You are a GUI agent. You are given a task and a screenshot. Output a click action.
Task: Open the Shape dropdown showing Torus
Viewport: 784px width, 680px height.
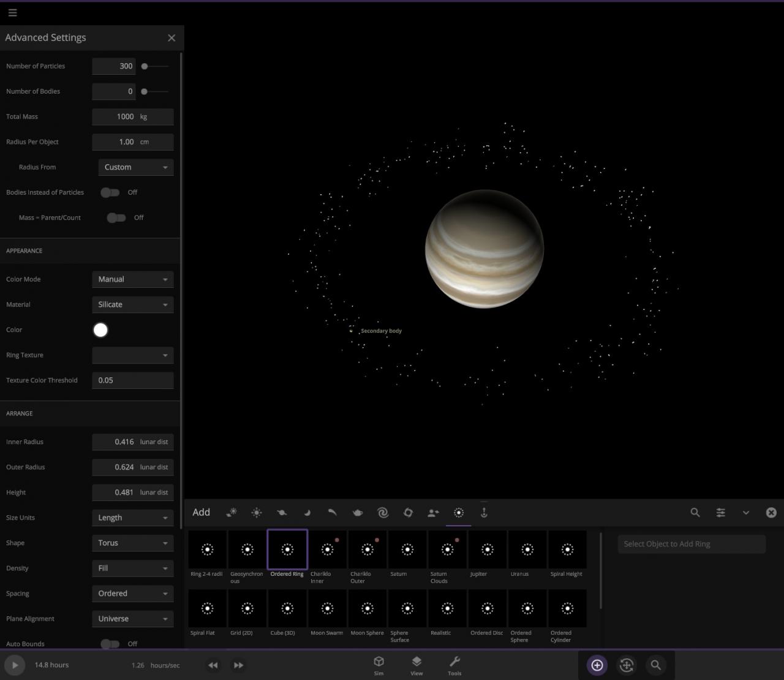[133, 543]
